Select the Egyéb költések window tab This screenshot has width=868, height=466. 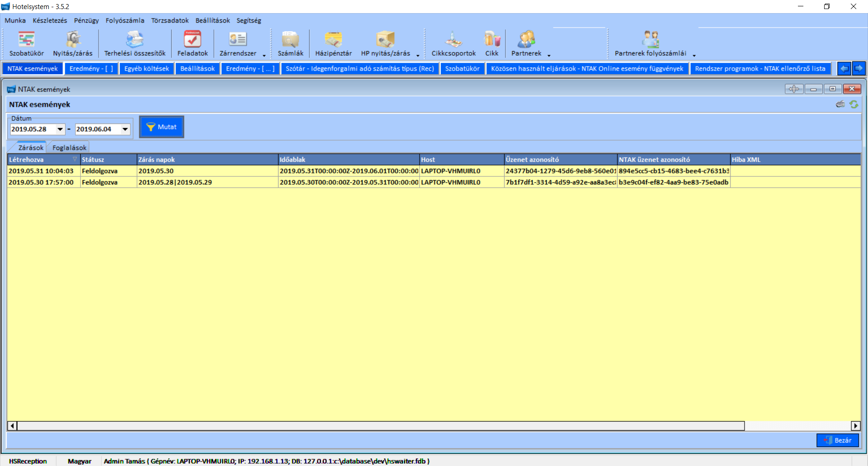[x=146, y=69]
